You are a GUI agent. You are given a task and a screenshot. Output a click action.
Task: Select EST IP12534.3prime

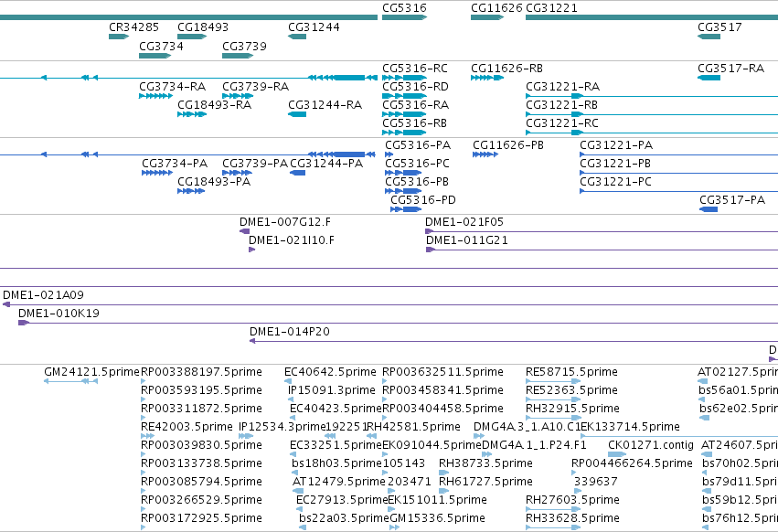click(246, 436)
